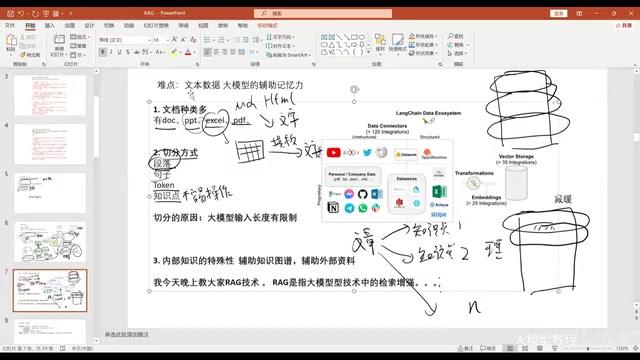Screen dimensions: 640x360
Task: Toggle italic formatting
Action: 111,52
